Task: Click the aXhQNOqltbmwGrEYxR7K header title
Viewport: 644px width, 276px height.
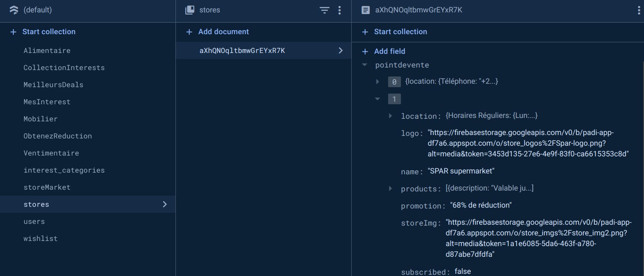Action: [418, 10]
